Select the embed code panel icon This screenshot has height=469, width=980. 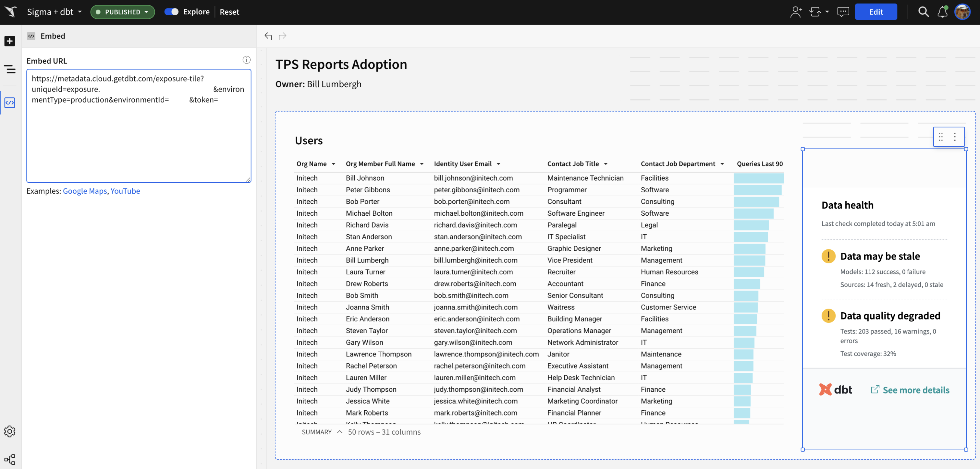coord(9,102)
